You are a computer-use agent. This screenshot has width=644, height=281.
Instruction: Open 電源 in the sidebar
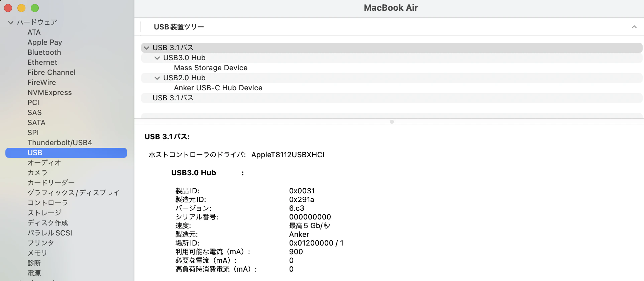pos(34,273)
